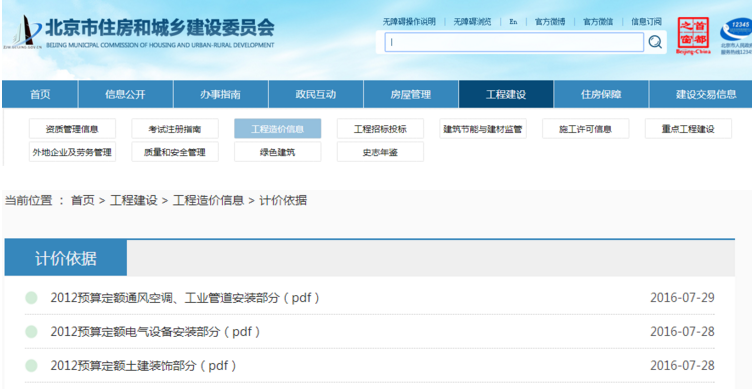Open the 办事指南 navigation tab

click(221, 94)
